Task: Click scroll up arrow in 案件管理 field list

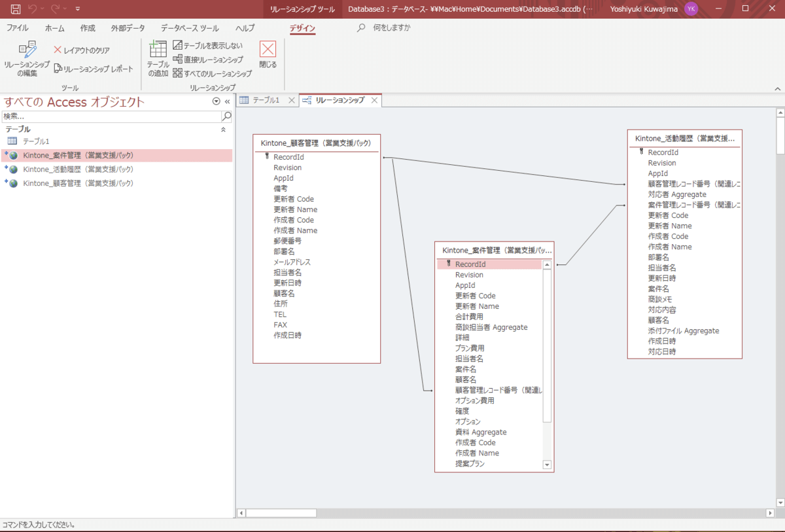Action: click(x=547, y=264)
